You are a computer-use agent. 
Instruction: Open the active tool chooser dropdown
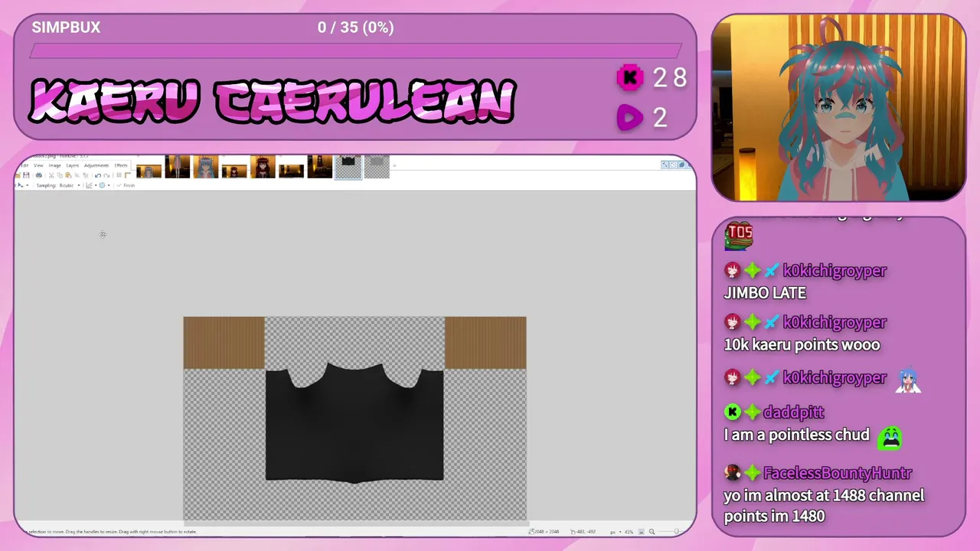[x=24, y=185]
